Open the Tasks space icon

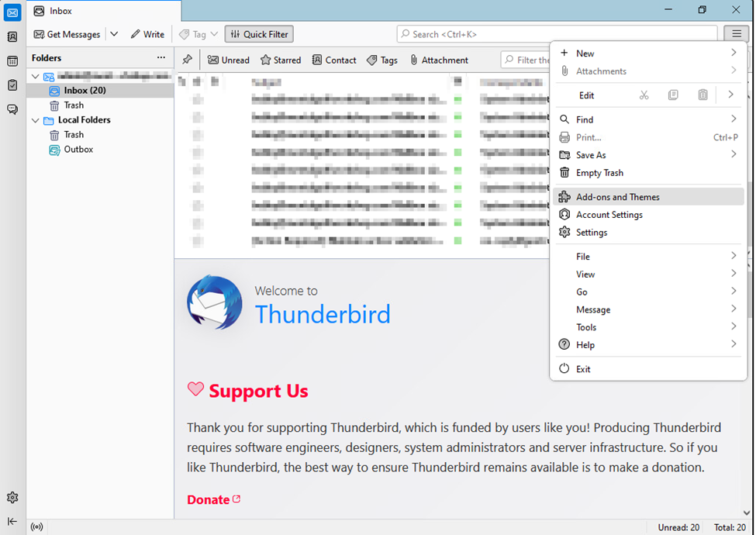pyautogui.click(x=12, y=85)
